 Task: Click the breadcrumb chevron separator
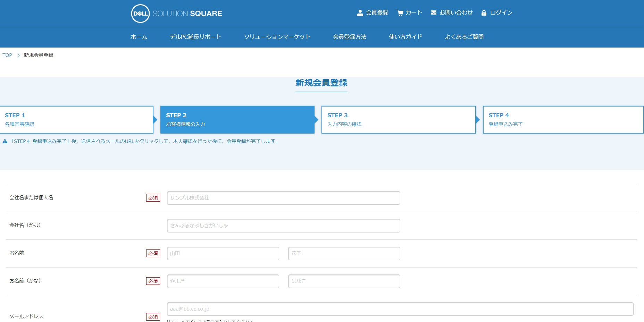click(18, 55)
